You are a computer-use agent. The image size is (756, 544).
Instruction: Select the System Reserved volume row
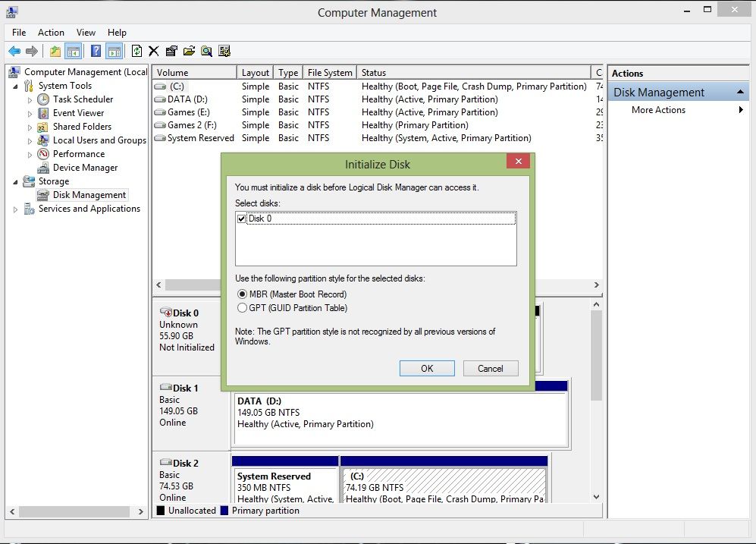pos(378,138)
